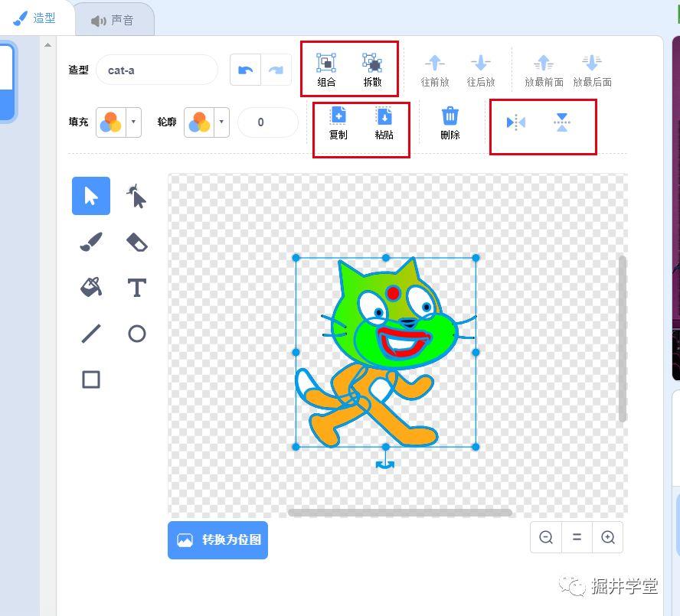This screenshot has width=680, height=616.
Task: Open the 填充 fill color dropdown
Action: [x=133, y=122]
